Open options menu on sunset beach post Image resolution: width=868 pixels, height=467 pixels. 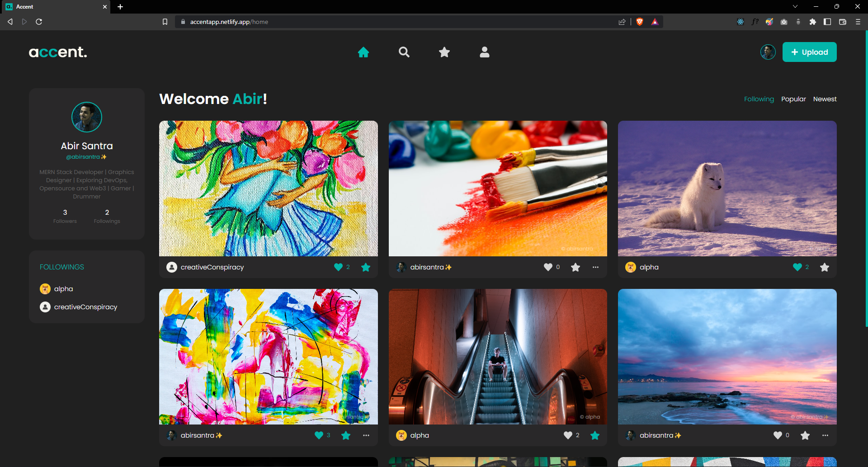pos(826,435)
